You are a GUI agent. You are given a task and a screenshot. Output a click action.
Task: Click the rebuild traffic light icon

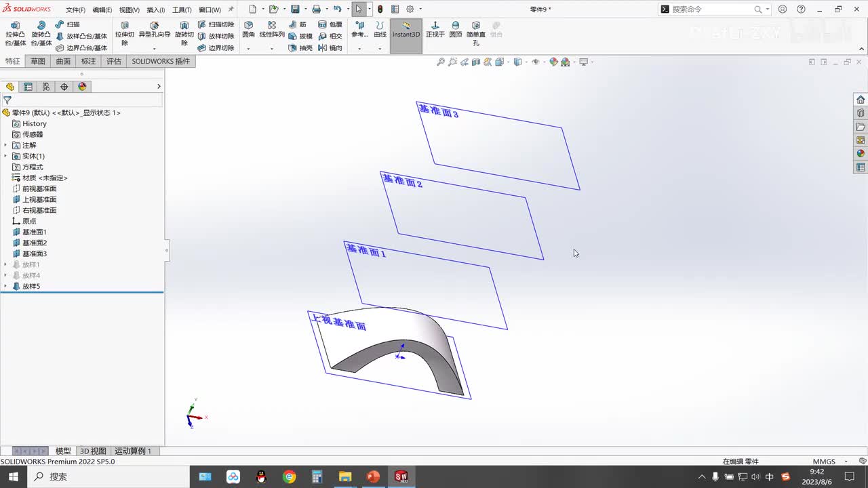click(380, 9)
